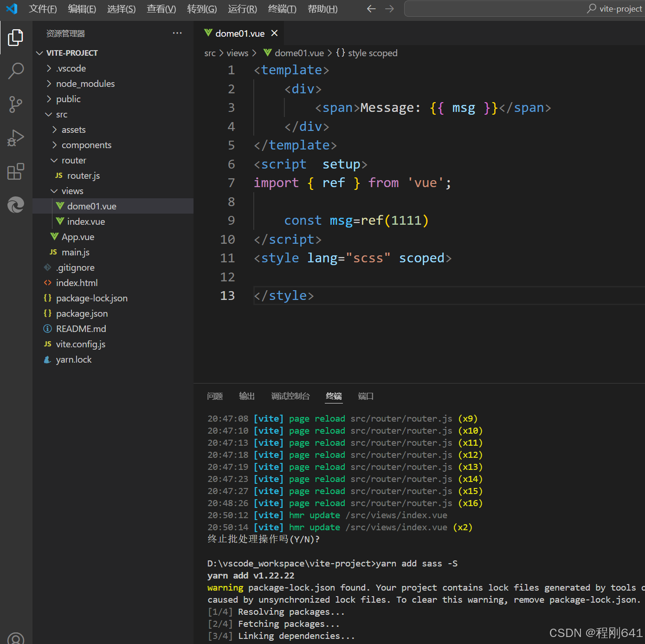This screenshot has width=645, height=644.
Task: Open the router.js file
Action: click(x=83, y=176)
